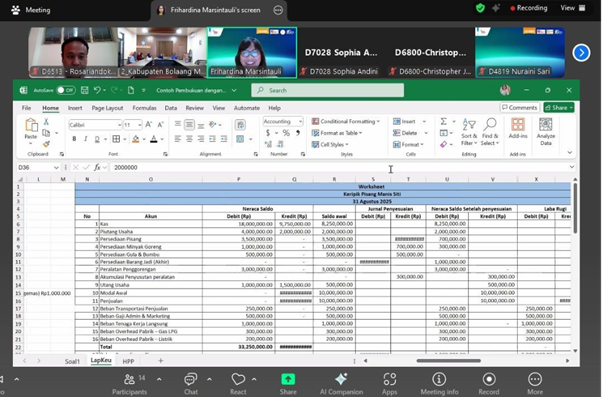The height and width of the screenshot is (397, 602).
Task: Open Zoom Participants panel
Action: point(129,384)
